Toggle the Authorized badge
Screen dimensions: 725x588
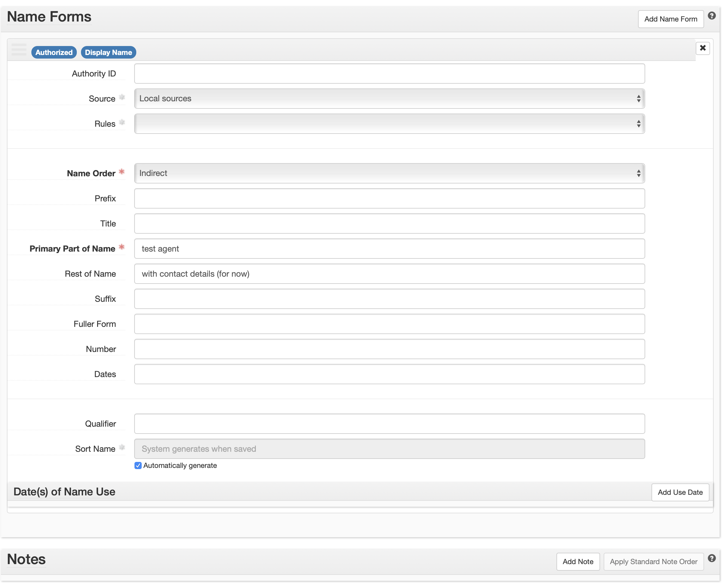[x=53, y=52]
